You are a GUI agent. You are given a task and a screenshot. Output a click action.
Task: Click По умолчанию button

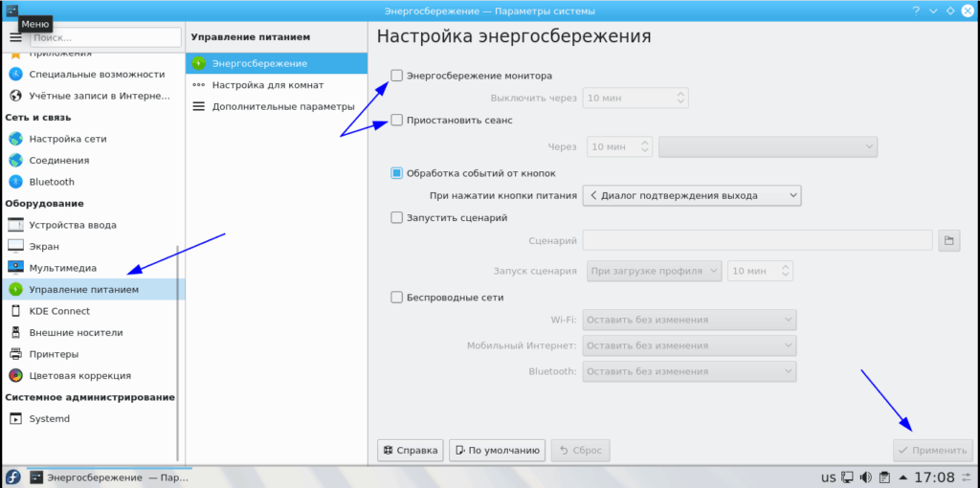tap(498, 450)
